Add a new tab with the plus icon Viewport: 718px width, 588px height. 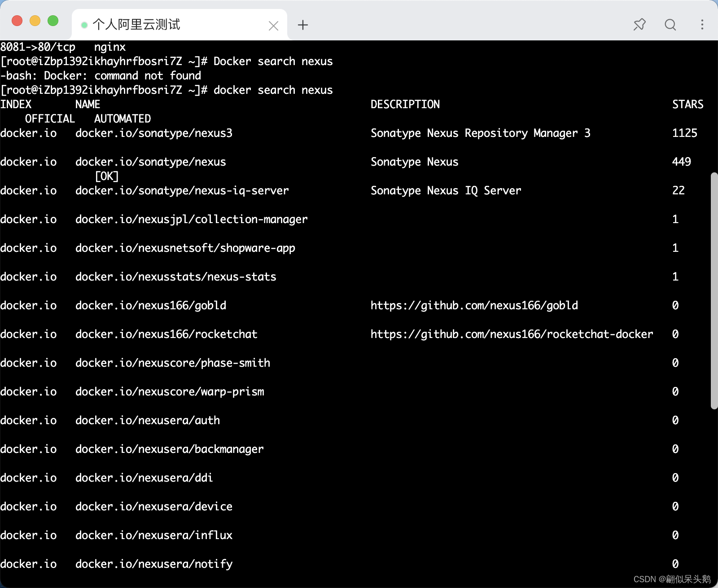[x=303, y=25]
